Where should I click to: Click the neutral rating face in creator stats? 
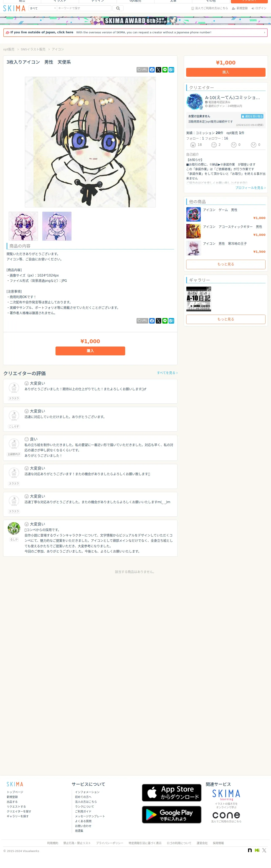click(x=234, y=145)
